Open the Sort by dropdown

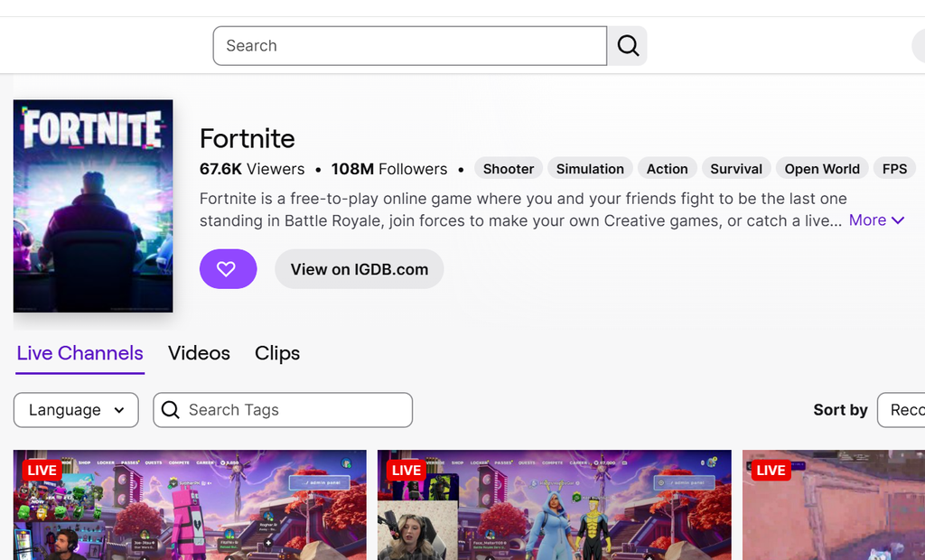pyautogui.click(x=901, y=409)
